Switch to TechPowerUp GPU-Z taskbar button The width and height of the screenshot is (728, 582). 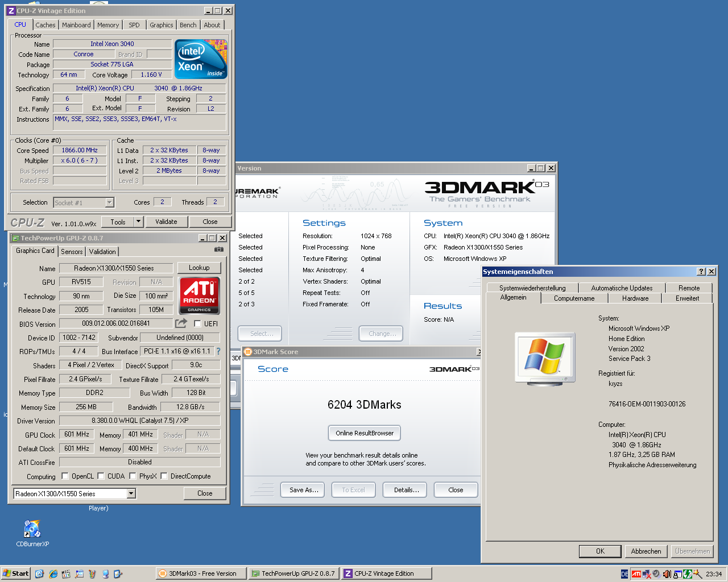tap(293, 573)
